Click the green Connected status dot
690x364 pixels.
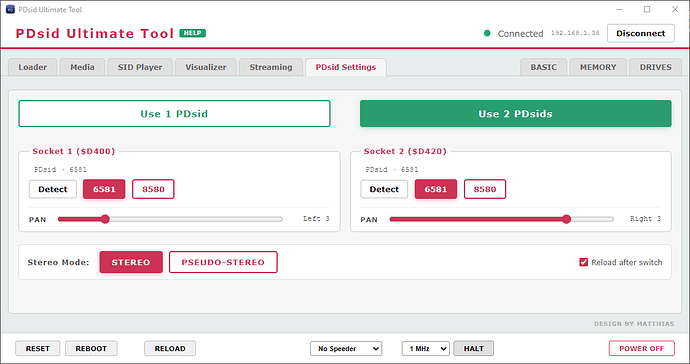(x=487, y=33)
